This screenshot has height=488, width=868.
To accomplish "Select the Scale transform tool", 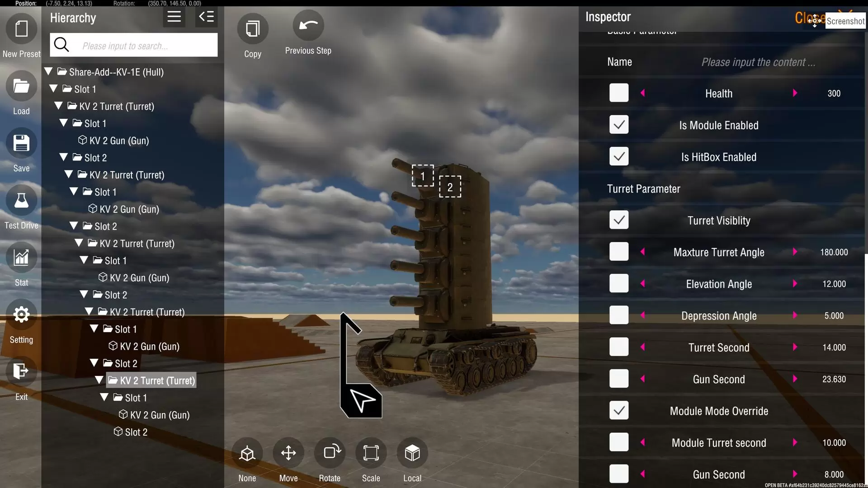I will [371, 453].
